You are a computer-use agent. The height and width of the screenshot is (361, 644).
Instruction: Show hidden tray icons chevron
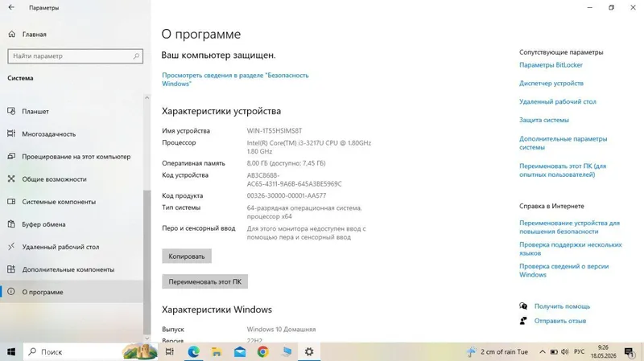click(542, 352)
